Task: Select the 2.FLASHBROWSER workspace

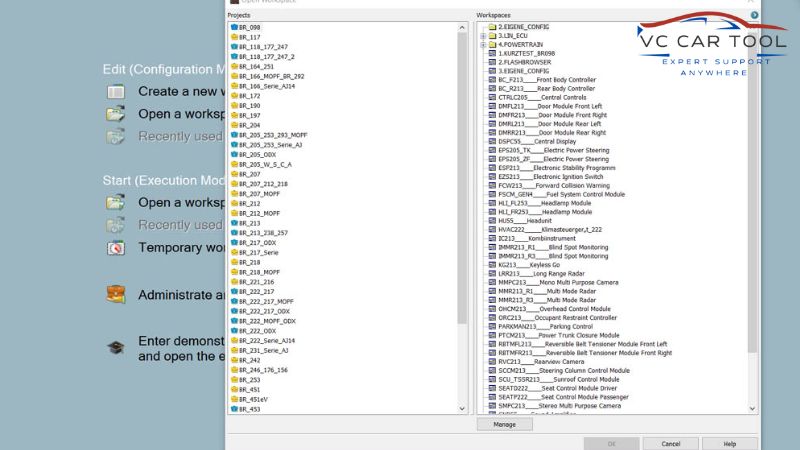Action: tap(525, 62)
